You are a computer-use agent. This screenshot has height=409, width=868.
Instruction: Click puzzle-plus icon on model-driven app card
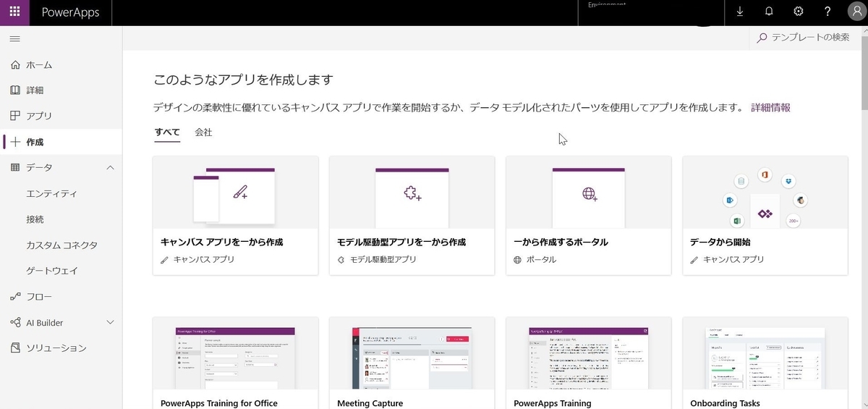[413, 193]
